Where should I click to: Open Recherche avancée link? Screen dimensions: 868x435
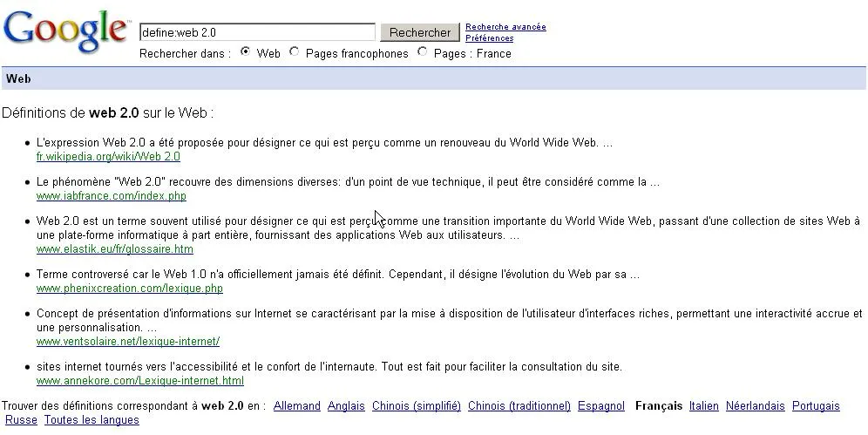pyautogui.click(x=505, y=26)
